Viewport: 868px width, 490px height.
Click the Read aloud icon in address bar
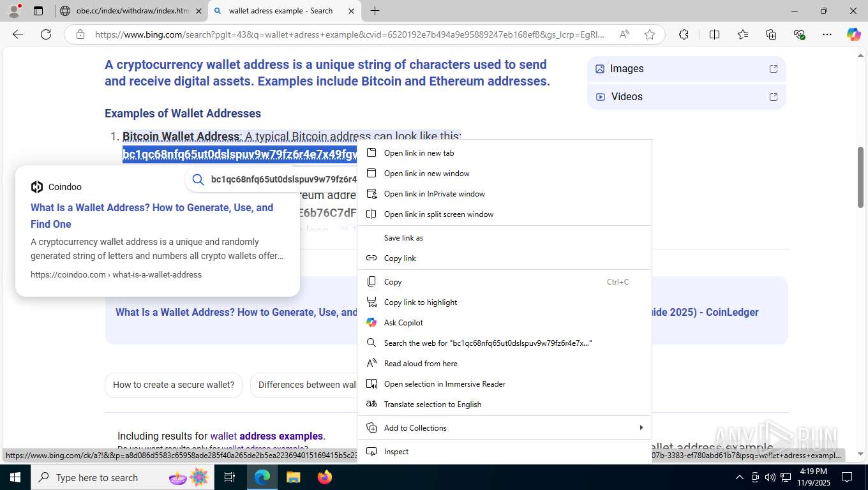[x=624, y=34]
